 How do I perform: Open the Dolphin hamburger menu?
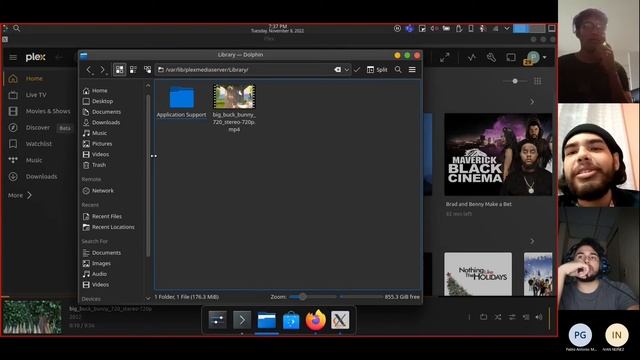coord(412,70)
